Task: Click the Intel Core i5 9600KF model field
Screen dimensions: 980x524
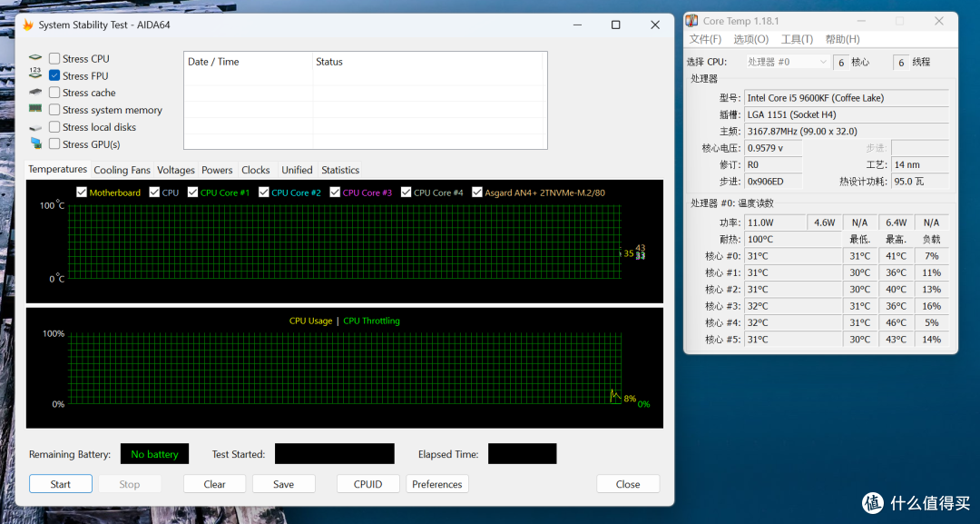Action: coord(847,97)
